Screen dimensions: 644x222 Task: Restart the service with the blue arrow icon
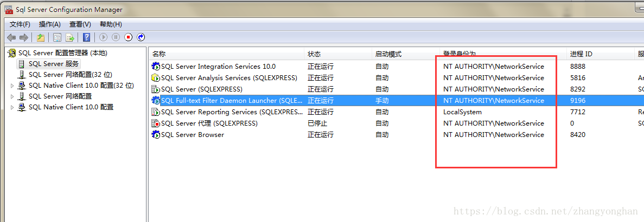141,38
